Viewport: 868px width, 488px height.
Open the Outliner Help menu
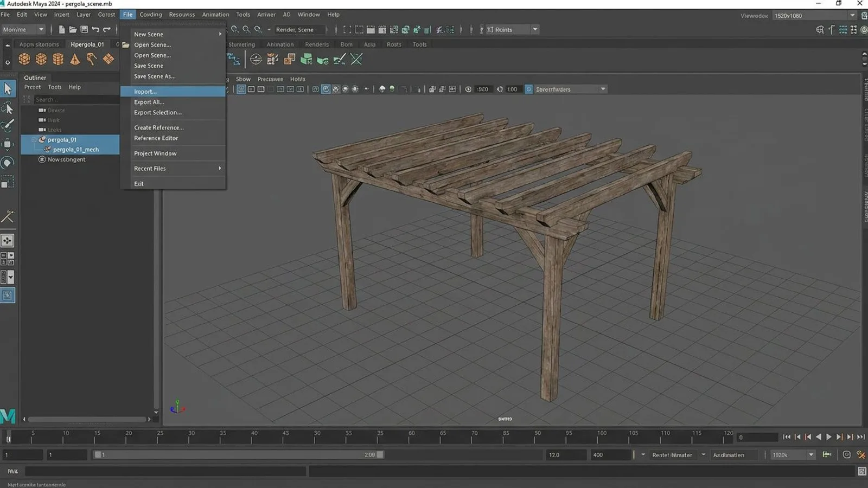(x=74, y=87)
